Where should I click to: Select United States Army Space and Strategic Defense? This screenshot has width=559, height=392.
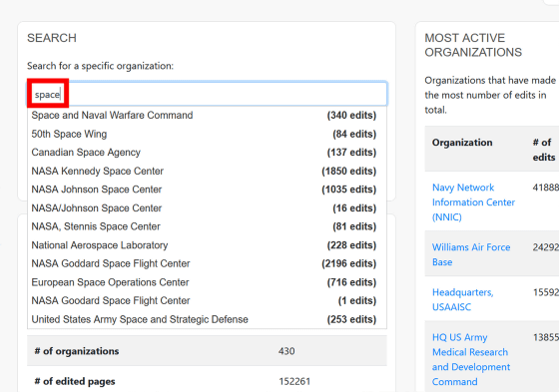click(x=208, y=319)
